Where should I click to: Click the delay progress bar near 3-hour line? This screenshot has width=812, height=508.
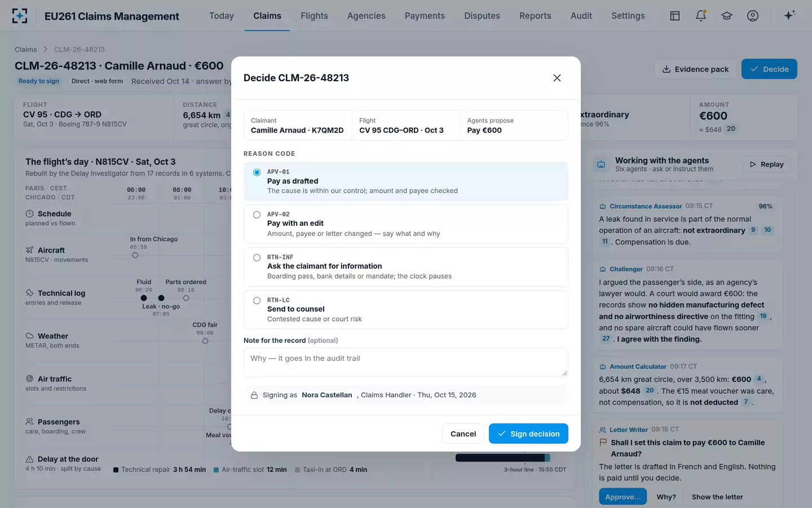[502, 458]
